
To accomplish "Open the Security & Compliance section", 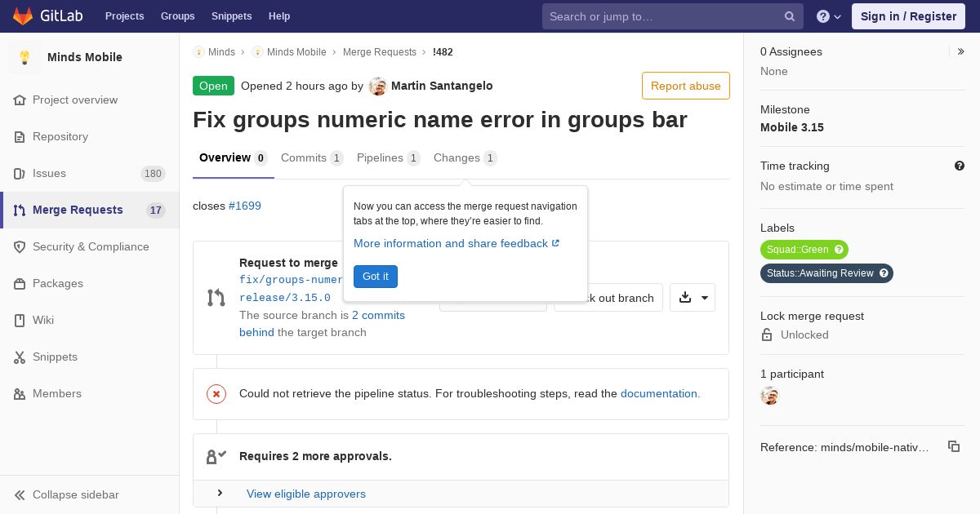I will coord(90,246).
